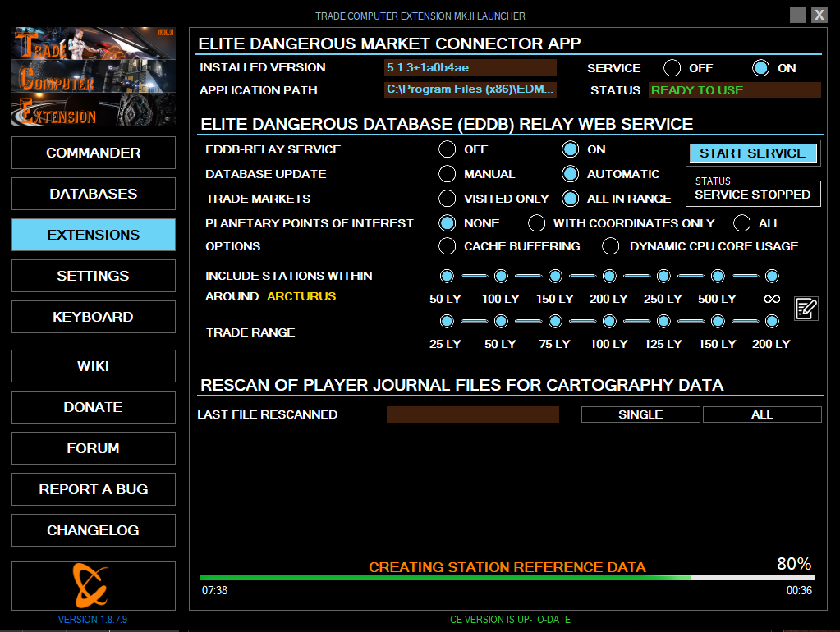Screen dimensions: 840x632
Task: Click the 80% progress value
Action: coord(794,563)
